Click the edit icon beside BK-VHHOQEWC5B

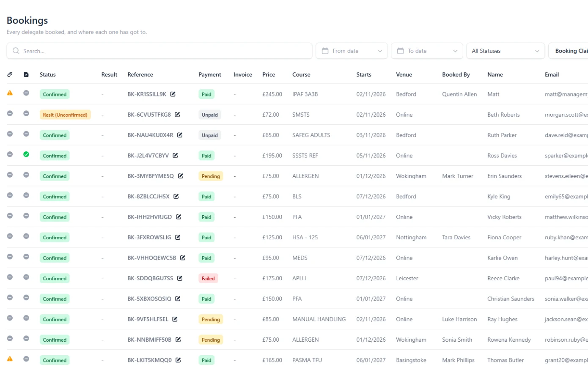click(x=183, y=258)
